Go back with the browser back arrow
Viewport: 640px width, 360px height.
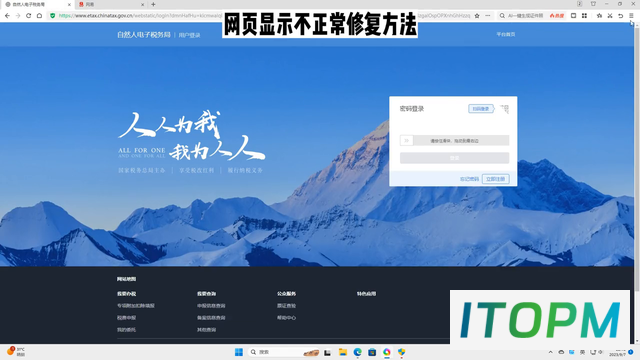click(7, 16)
